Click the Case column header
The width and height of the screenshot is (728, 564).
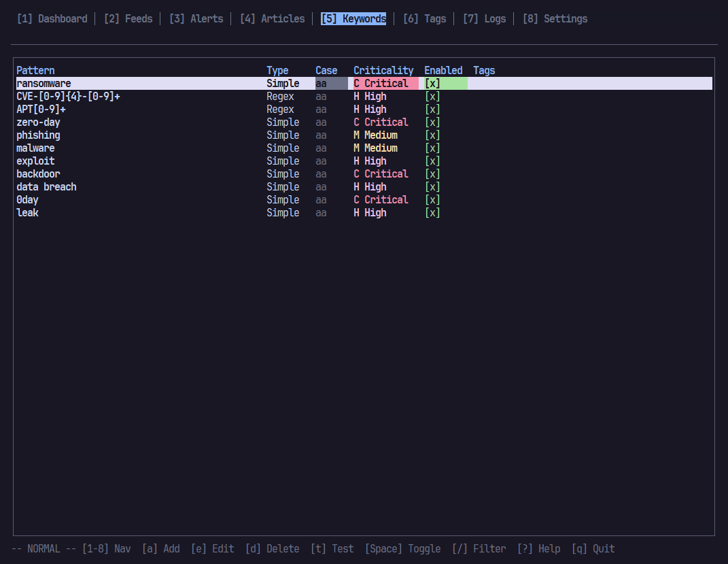[x=326, y=71]
